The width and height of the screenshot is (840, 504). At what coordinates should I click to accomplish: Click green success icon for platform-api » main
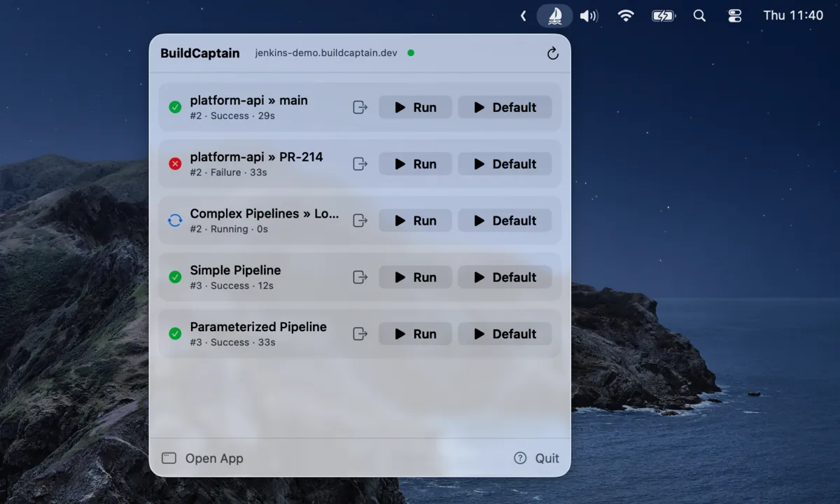pyautogui.click(x=175, y=107)
